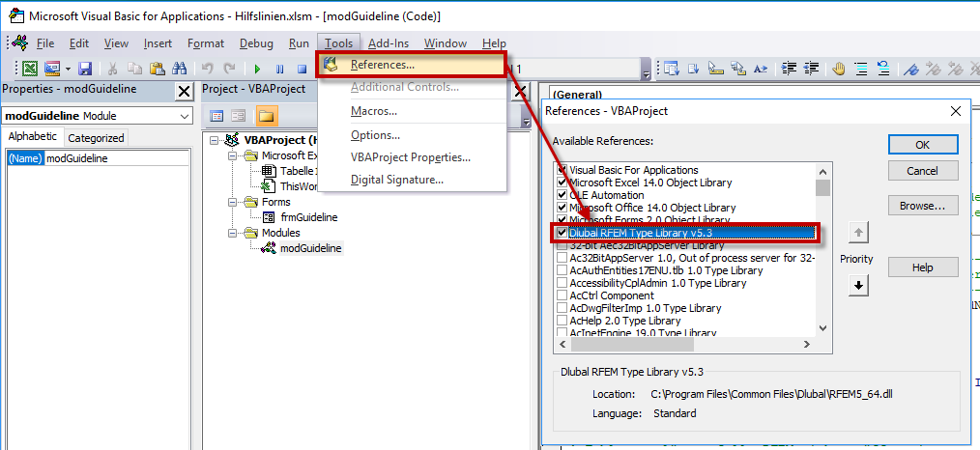
Task: Uncheck Microsoft Office 14.0 Object Library
Action: coord(562,208)
